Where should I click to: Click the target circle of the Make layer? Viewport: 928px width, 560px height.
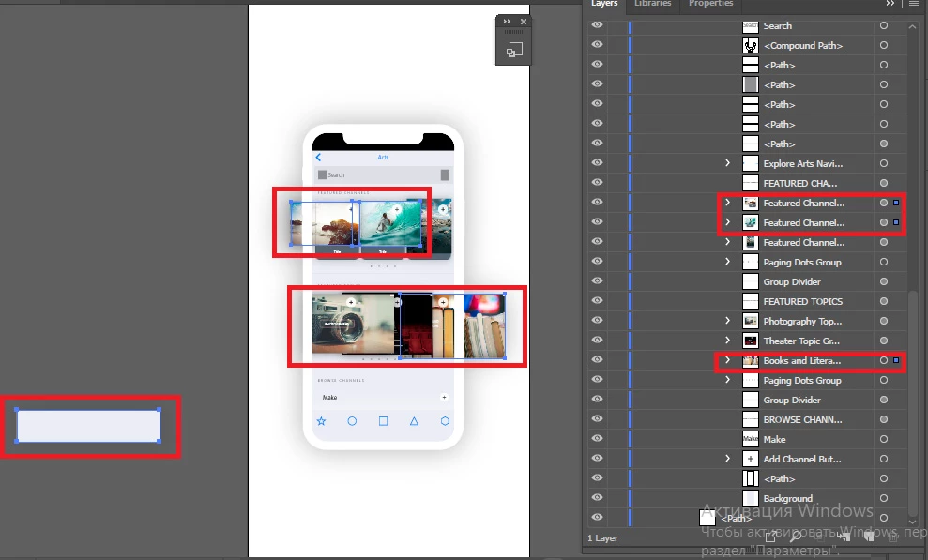[x=884, y=439]
